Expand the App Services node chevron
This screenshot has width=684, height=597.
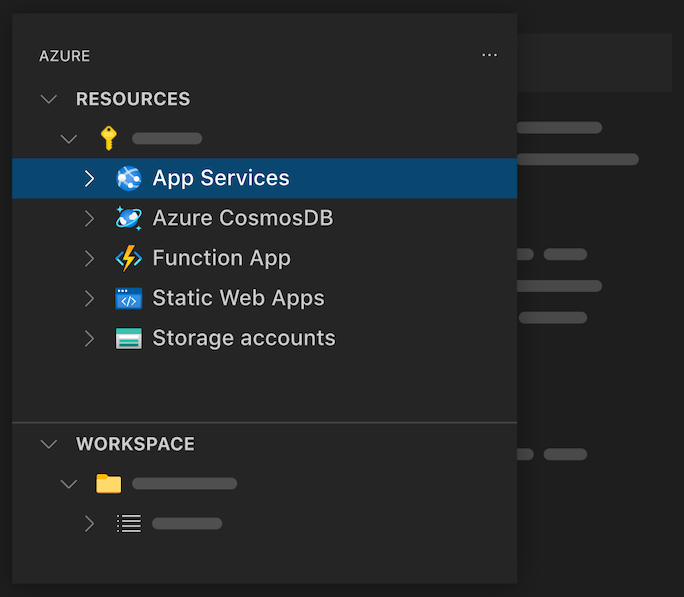pos(89,179)
